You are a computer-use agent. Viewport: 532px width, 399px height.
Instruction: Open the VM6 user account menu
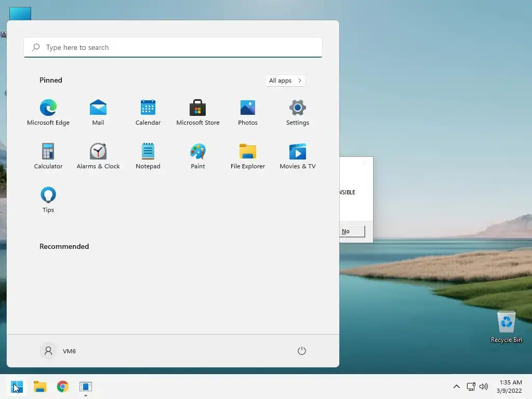58,351
